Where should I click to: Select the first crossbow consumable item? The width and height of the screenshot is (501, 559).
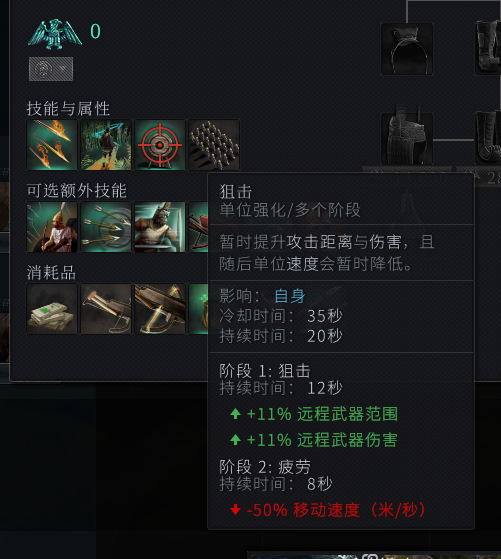106,309
